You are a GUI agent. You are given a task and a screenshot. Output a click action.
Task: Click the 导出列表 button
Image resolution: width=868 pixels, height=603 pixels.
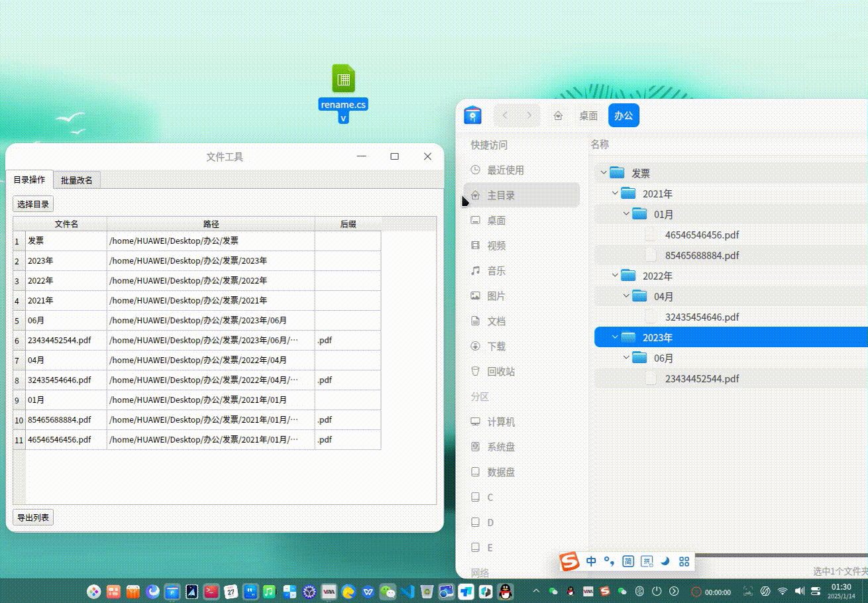click(33, 518)
